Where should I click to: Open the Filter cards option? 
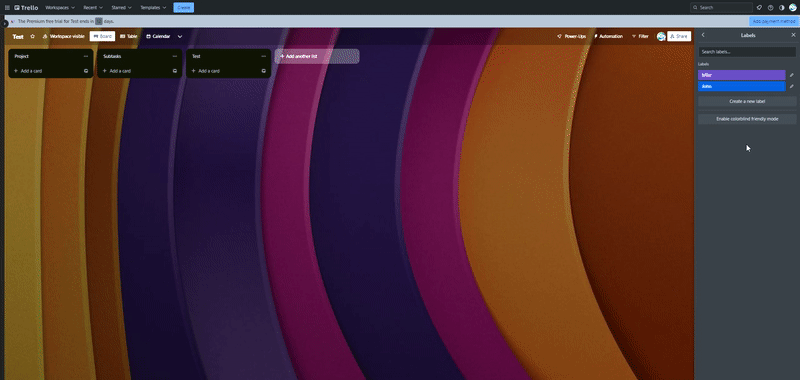(x=640, y=36)
